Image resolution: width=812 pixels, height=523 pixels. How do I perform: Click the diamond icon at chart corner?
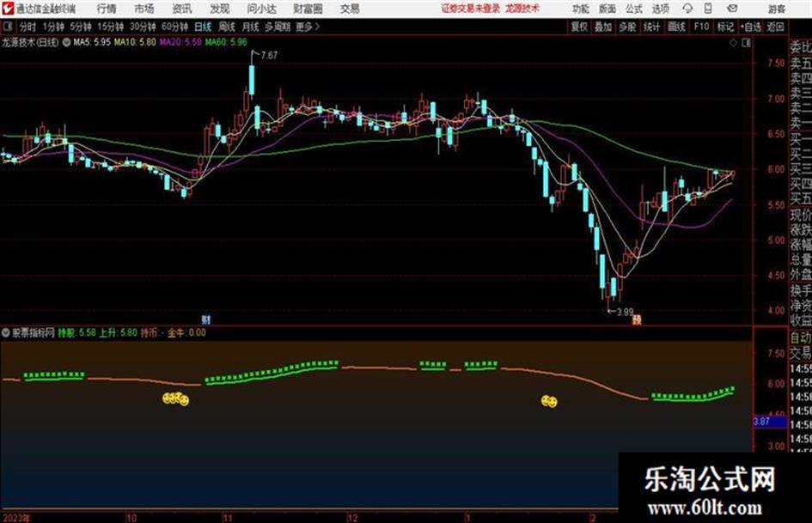(x=733, y=43)
